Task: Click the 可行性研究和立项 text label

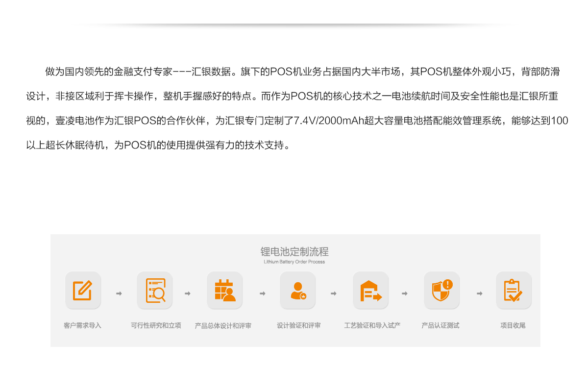Action: 156,325
